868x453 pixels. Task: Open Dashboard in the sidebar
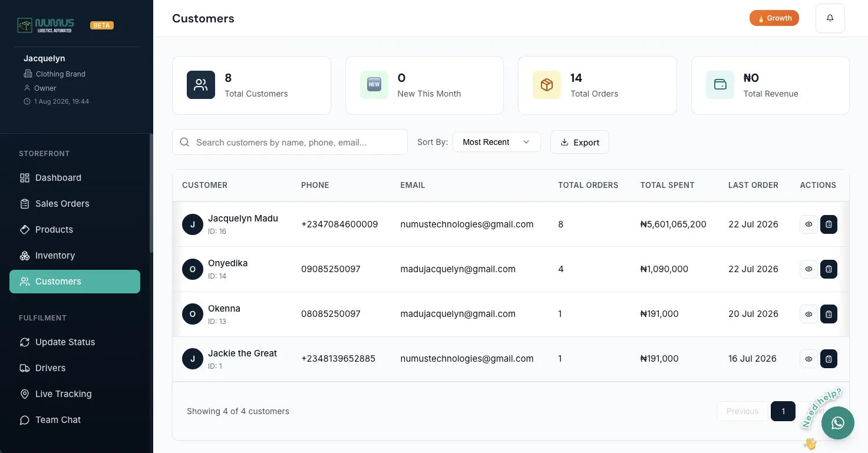point(75,178)
